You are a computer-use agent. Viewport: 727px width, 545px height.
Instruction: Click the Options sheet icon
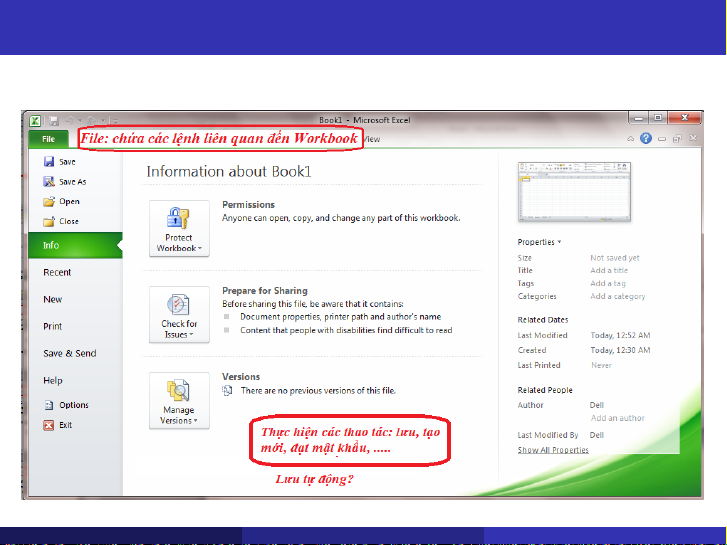(49, 405)
